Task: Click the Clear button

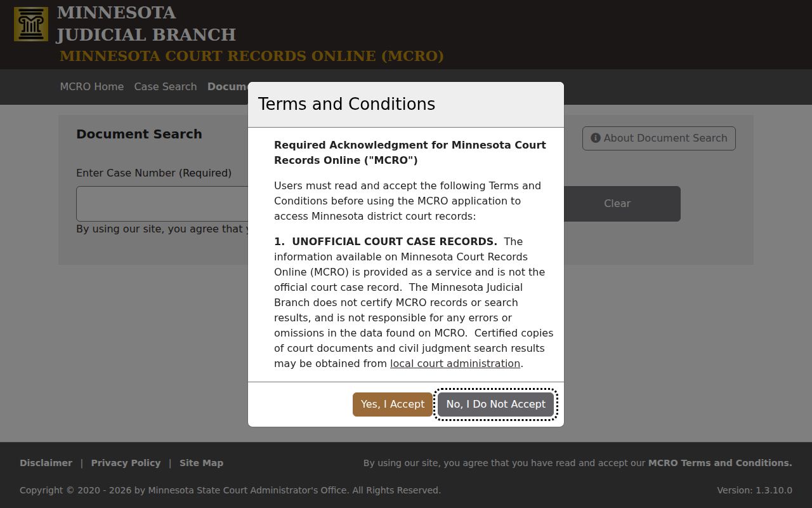Action: (617, 204)
